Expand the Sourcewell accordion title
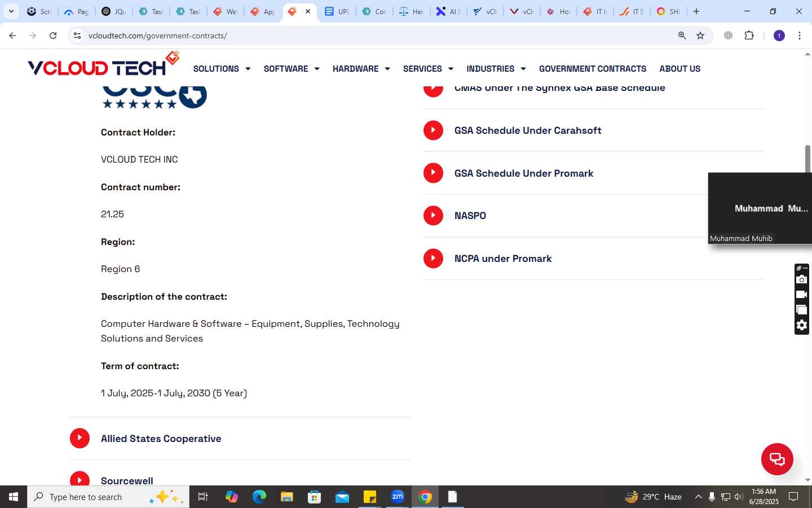The image size is (812, 508). (x=127, y=480)
